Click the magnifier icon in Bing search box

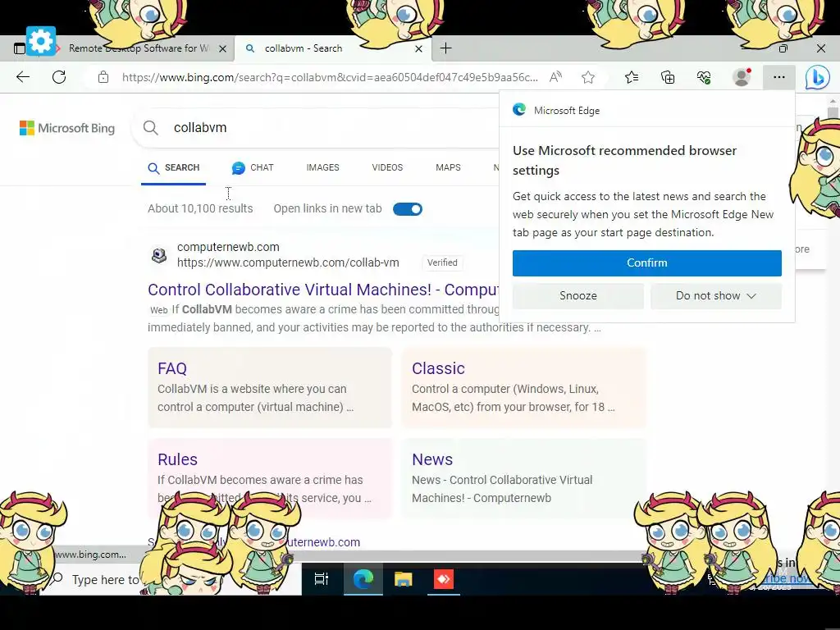point(151,127)
